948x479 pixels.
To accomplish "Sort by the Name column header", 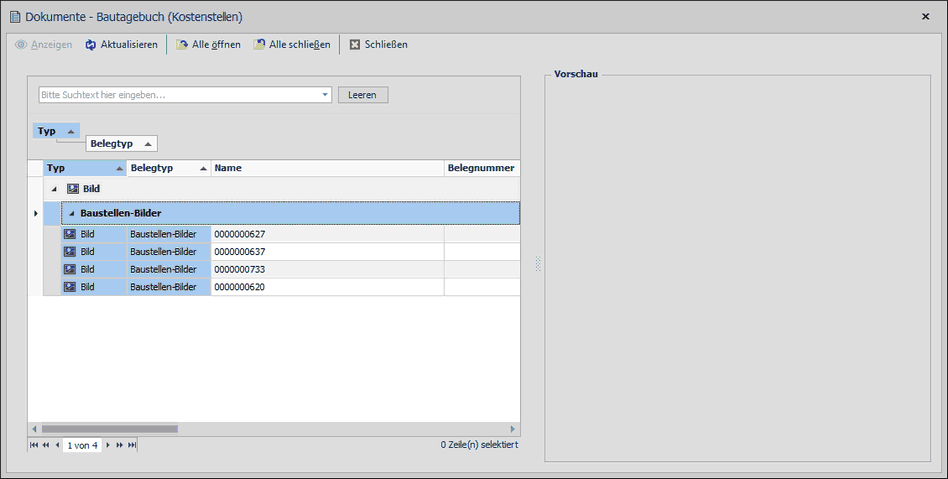I will pos(327,168).
